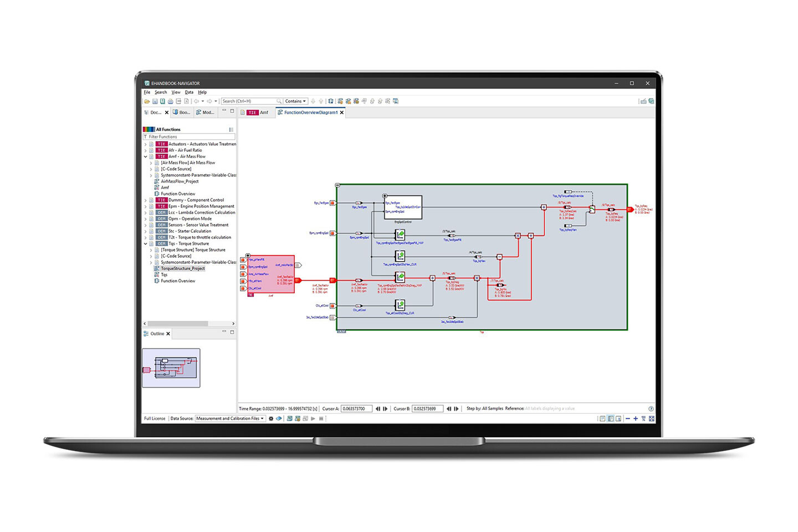Toggle the third layout view button in status bar
The image size is (798, 532).
[x=618, y=418]
